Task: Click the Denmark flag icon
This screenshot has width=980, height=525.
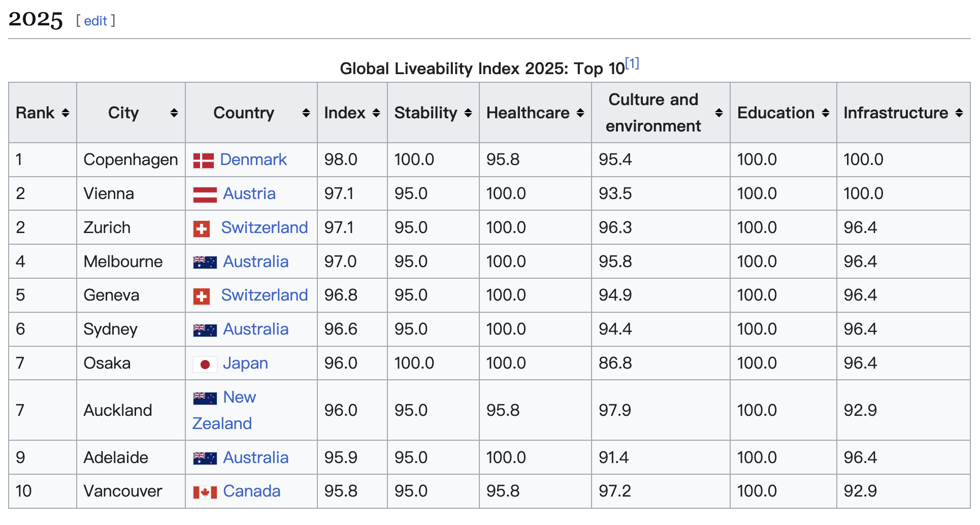Action: (203, 160)
